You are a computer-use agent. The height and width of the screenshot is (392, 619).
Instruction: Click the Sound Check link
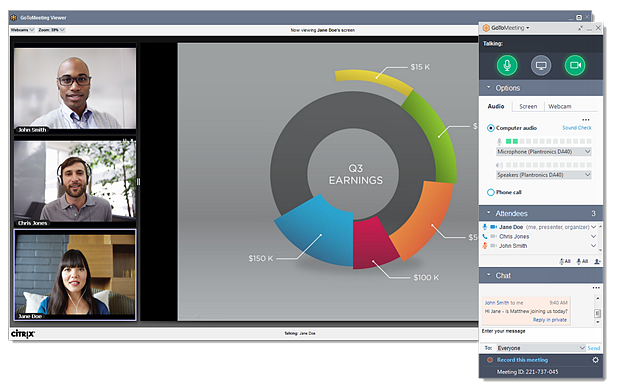577,128
